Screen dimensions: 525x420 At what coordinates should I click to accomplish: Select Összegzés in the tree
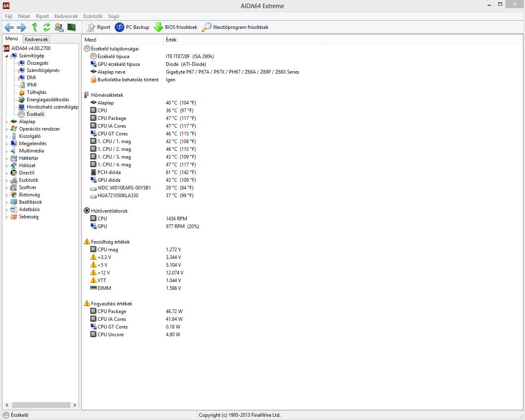[37, 63]
